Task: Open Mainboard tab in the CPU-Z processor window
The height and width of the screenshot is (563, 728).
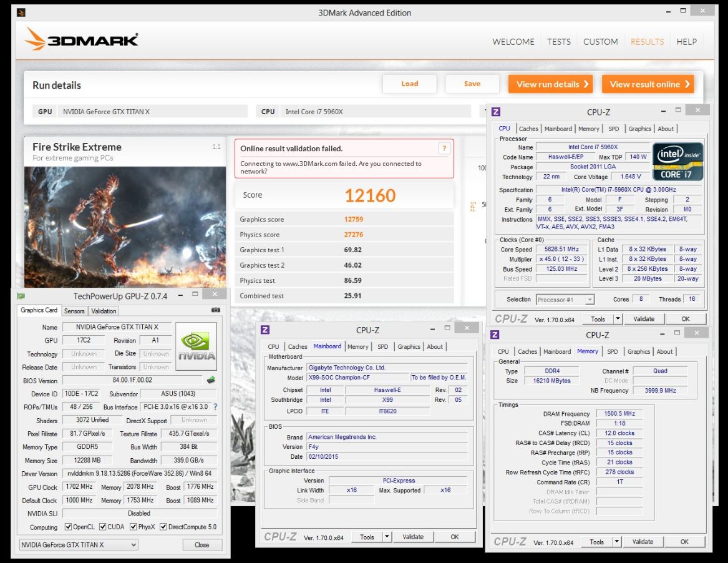Action: [558, 129]
